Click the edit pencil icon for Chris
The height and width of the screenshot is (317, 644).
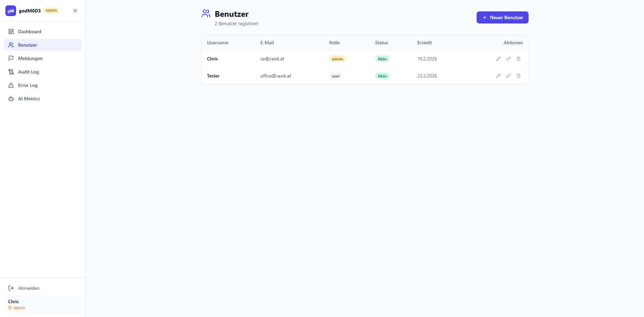498,59
